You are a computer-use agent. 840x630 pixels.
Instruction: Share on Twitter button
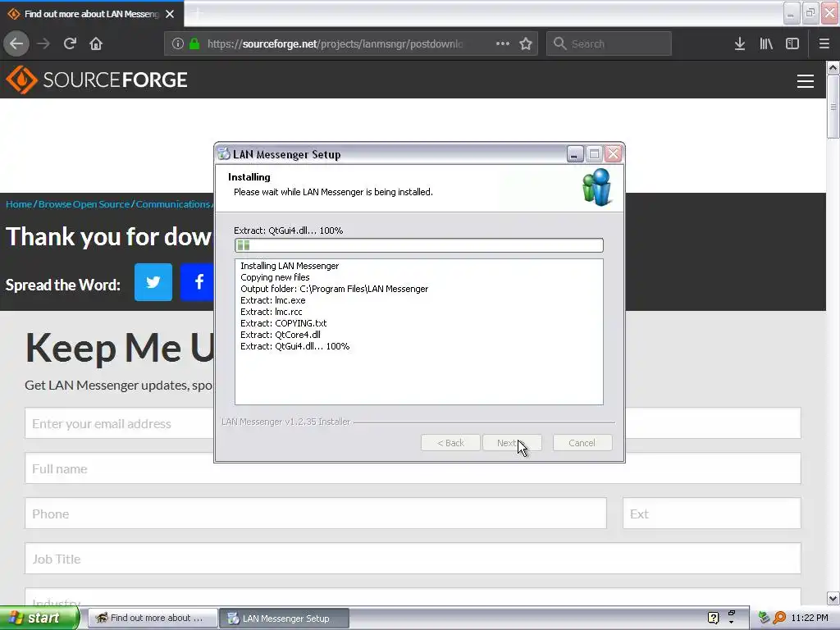(x=153, y=282)
